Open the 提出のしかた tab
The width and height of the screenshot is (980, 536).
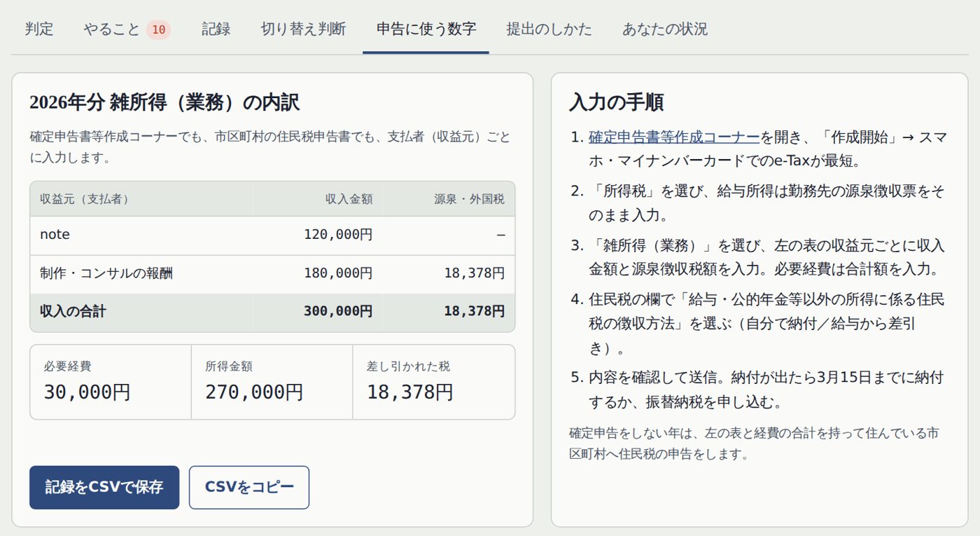click(x=549, y=29)
